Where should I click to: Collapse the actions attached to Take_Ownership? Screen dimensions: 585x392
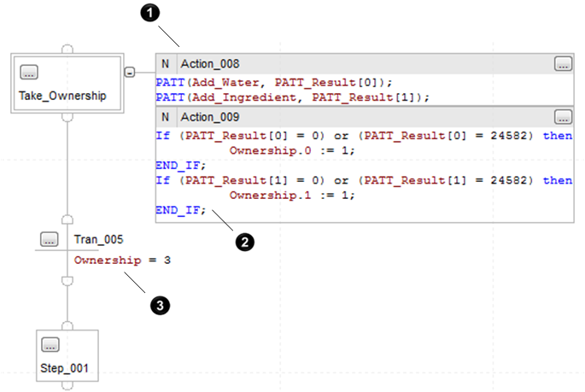[129, 73]
